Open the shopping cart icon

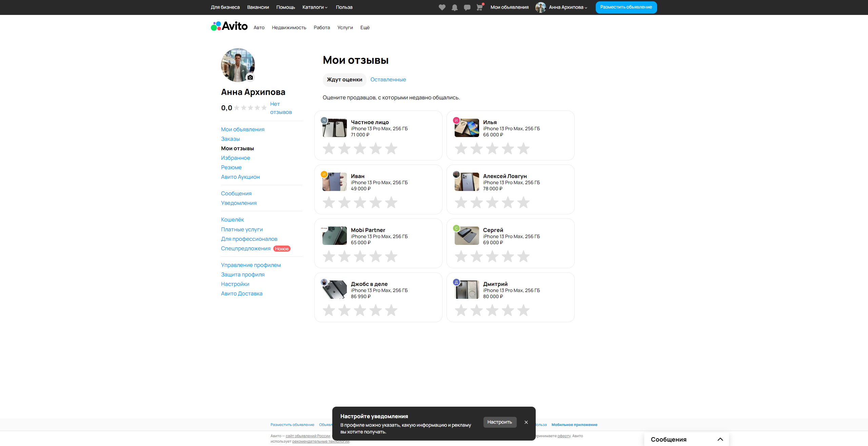479,7
